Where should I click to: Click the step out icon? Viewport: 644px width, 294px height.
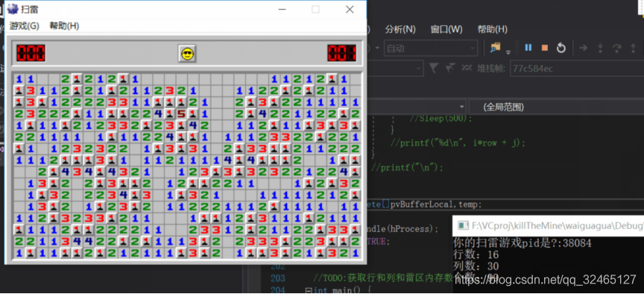pos(633,48)
